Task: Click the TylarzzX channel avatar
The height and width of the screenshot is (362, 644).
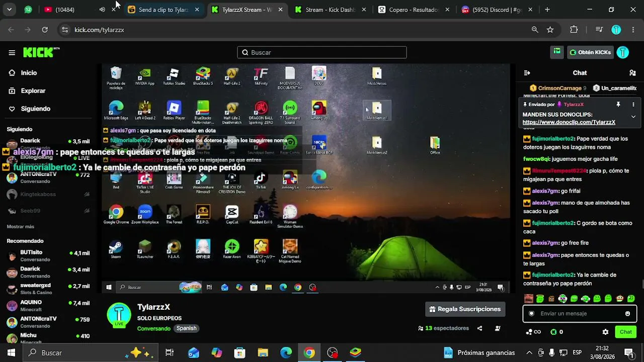Action: pyautogui.click(x=119, y=315)
